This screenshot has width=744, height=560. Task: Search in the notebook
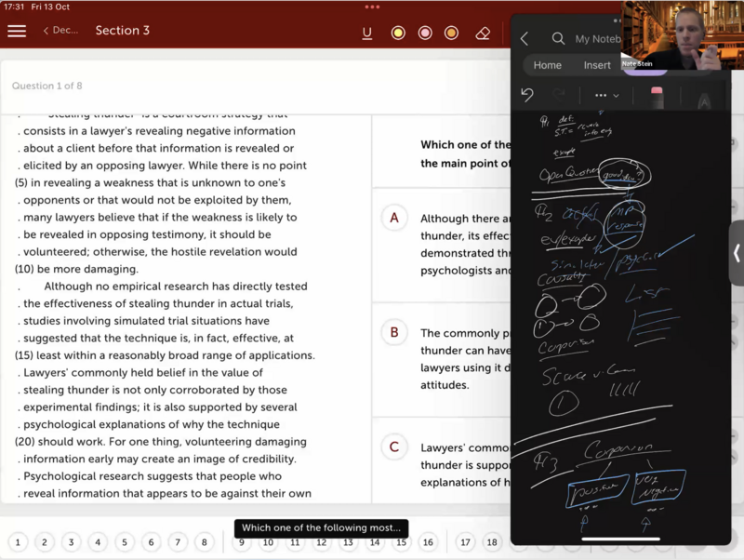(x=558, y=39)
